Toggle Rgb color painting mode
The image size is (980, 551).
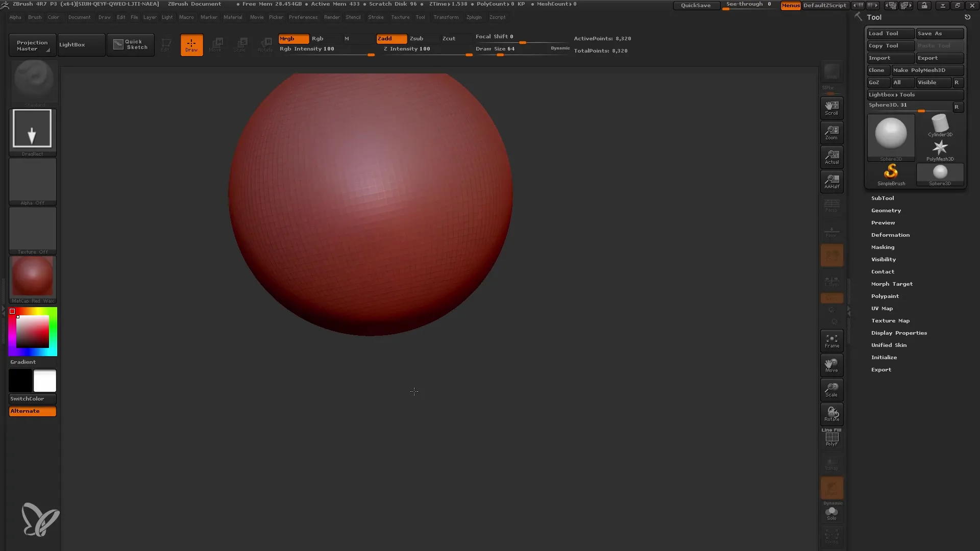coord(317,38)
